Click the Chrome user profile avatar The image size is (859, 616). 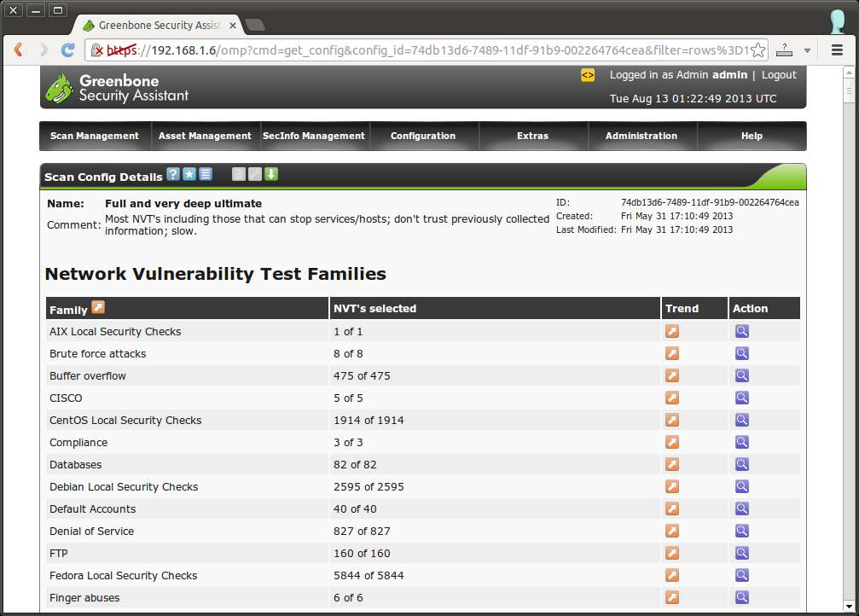(x=838, y=20)
